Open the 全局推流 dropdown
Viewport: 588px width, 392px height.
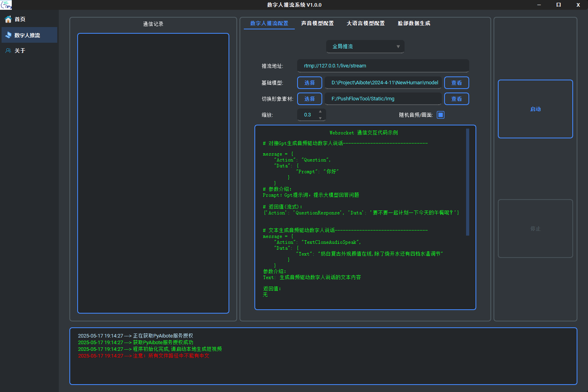click(365, 46)
